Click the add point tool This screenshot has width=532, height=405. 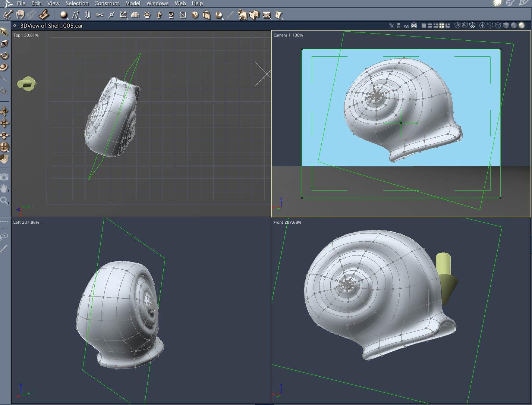111,15
